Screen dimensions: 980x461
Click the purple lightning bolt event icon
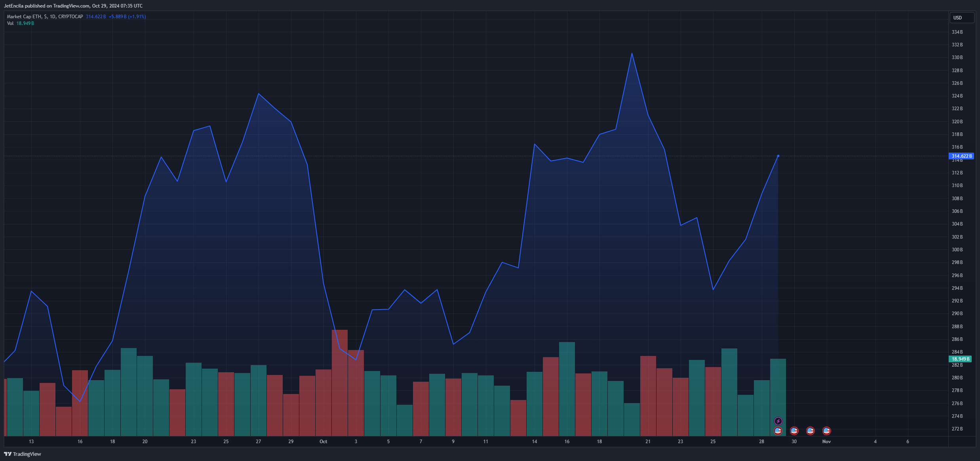tap(778, 421)
